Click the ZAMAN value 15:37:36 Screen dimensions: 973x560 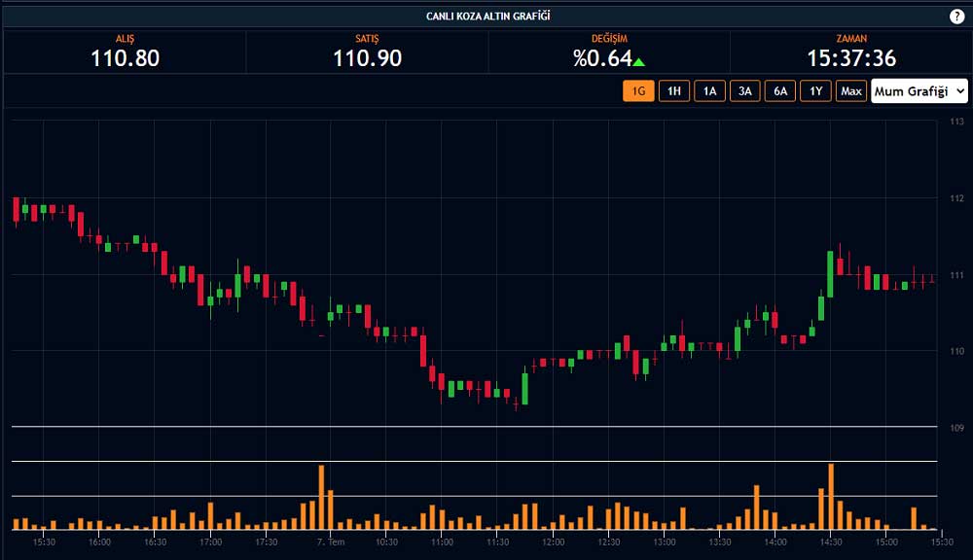click(851, 58)
